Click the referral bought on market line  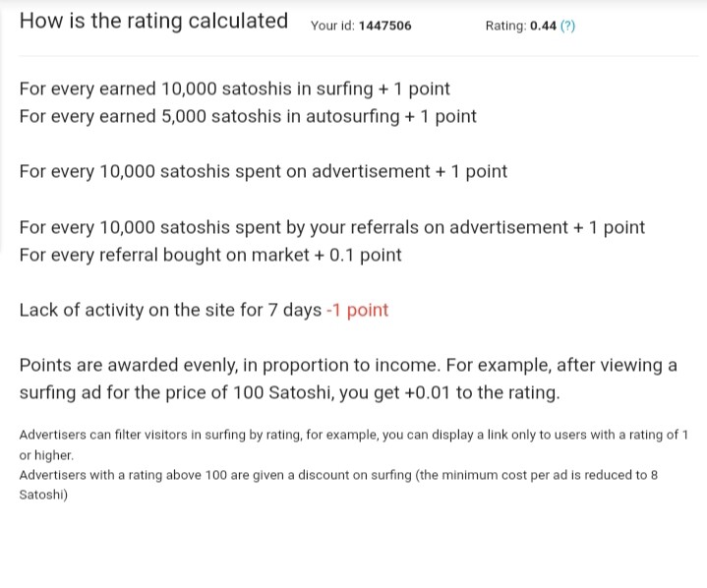point(210,256)
